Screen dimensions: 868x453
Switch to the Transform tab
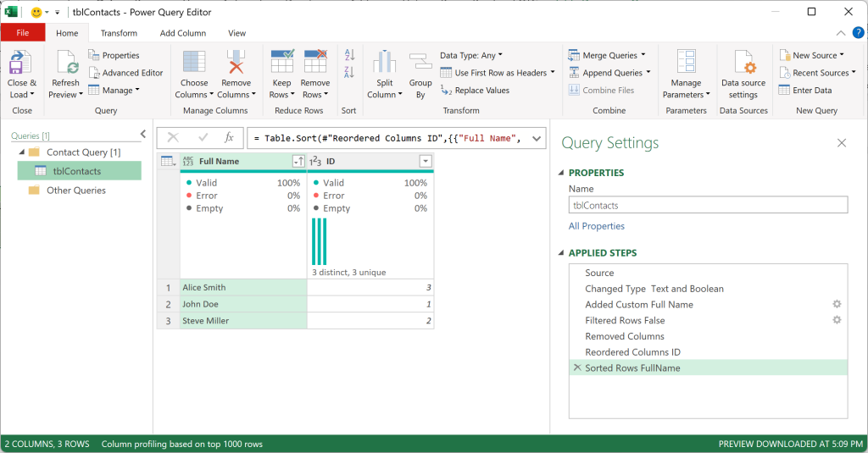[x=119, y=33]
